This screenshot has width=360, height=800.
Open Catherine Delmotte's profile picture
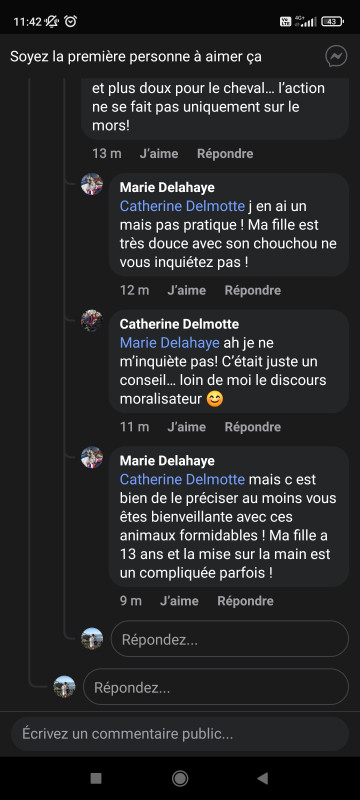[x=92, y=320]
